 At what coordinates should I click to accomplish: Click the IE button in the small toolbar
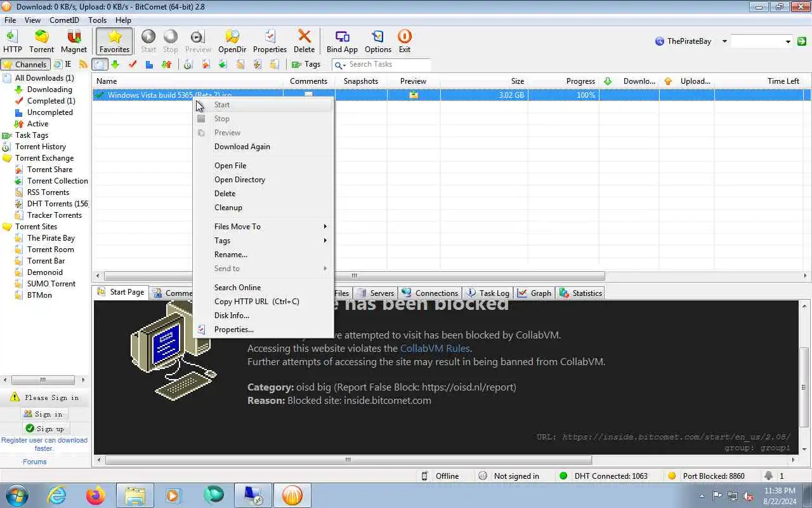click(62, 64)
